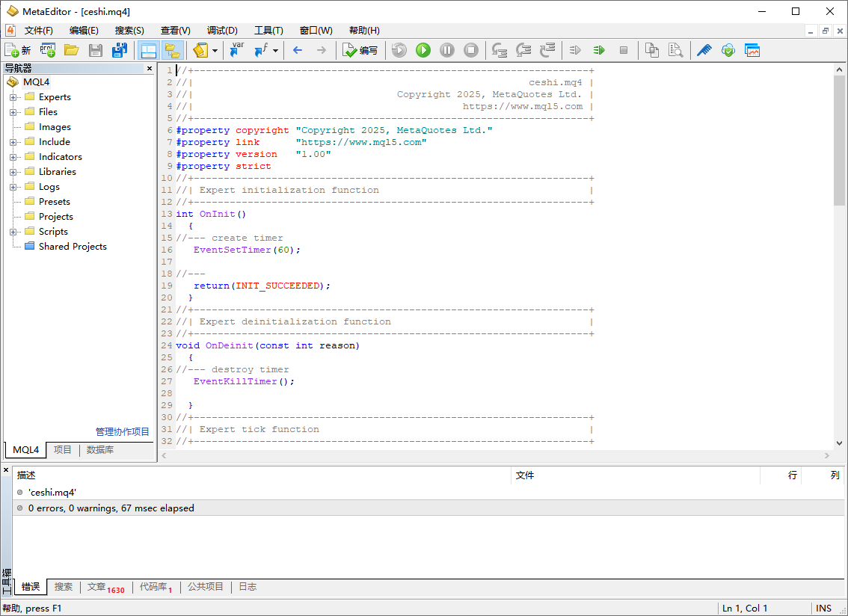848x616 pixels.
Task: Click the find in files icon
Action: point(675,50)
